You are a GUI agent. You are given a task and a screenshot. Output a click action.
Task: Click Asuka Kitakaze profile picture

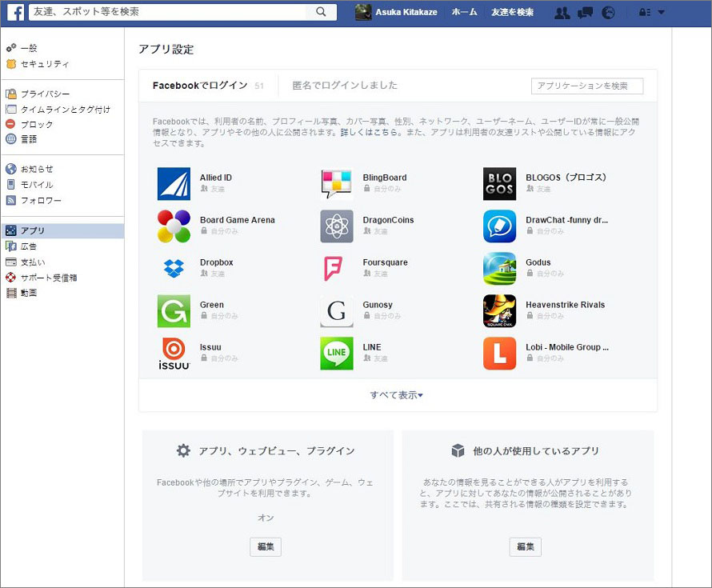[363, 12]
